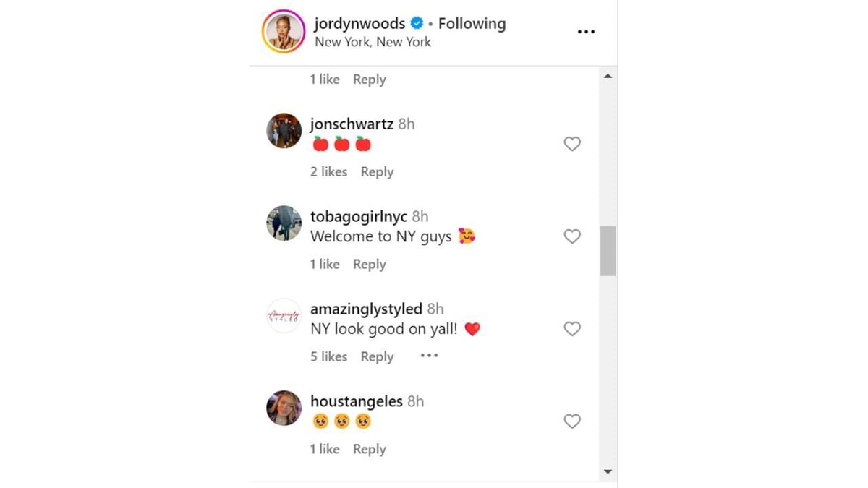Open tobagogirlnyc's profile avatar
The image size is (868, 488).
pos(284,223)
